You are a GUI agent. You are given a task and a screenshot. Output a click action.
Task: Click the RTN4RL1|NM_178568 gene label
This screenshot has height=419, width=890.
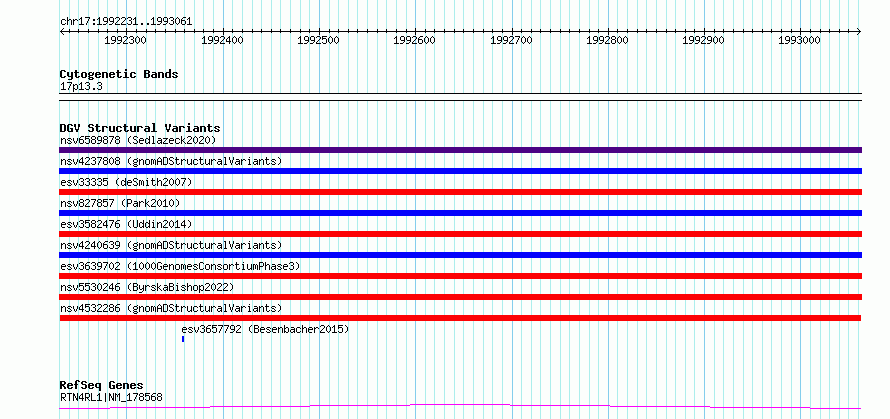tap(111, 397)
